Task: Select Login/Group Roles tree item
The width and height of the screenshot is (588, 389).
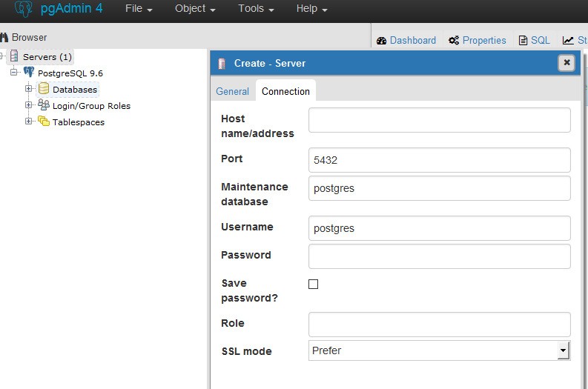Action: pyautogui.click(x=91, y=106)
